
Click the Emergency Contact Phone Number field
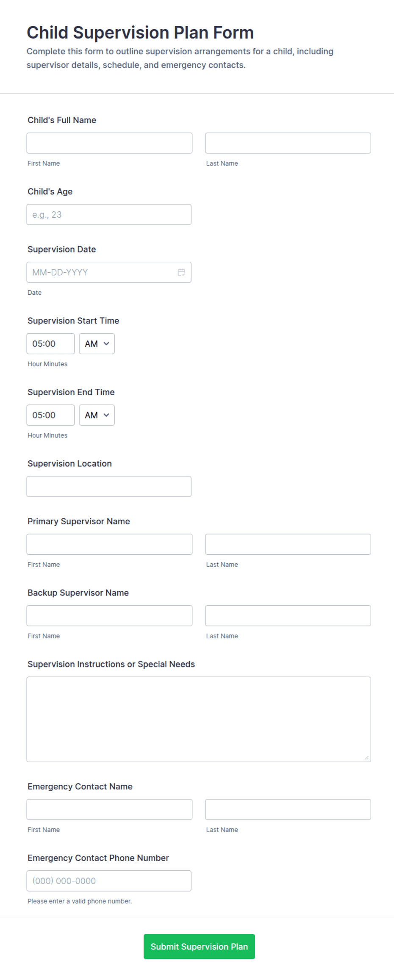109,880
